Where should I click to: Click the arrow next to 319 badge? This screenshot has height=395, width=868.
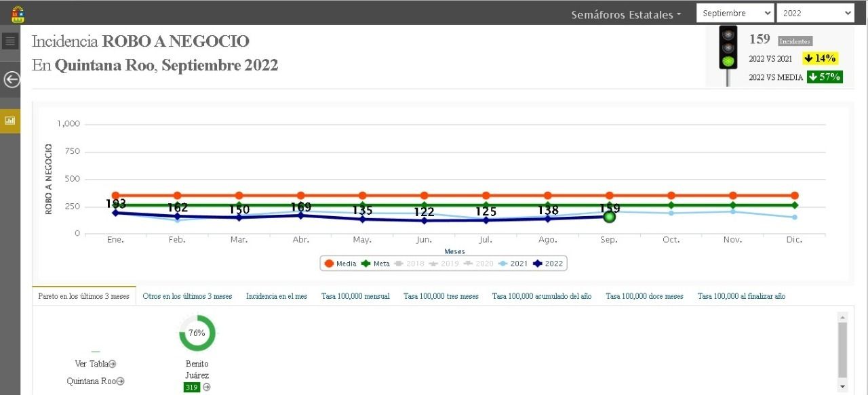pos(207,387)
